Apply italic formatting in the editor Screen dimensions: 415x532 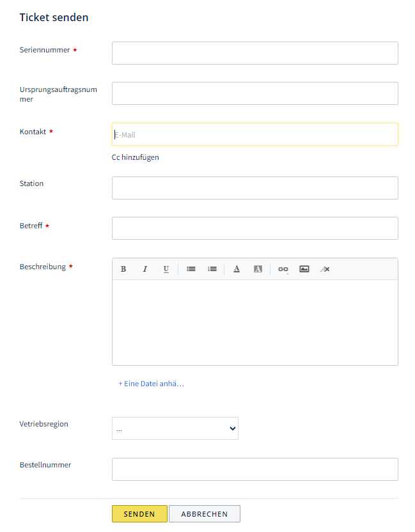coord(145,269)
